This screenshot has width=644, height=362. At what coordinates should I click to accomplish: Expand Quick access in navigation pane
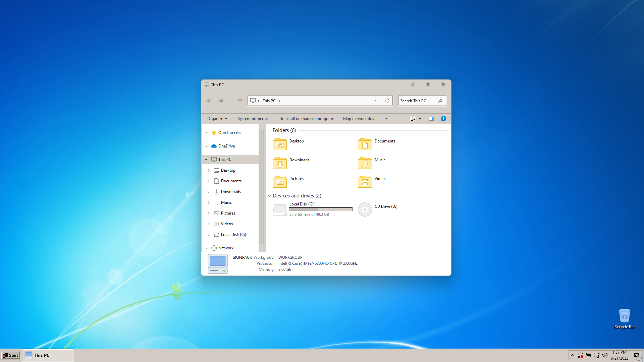[206, 133]
